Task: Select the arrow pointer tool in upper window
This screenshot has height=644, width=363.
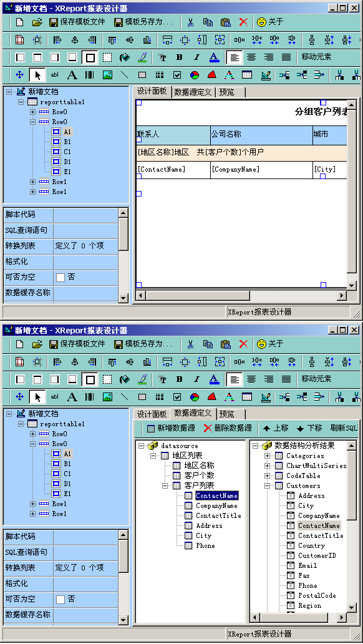Action: point(37,75)
